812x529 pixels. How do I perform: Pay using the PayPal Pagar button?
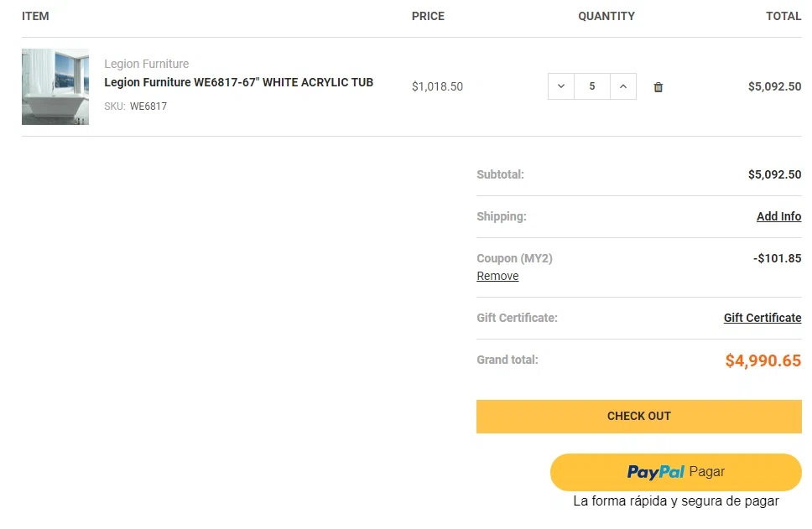pyautogui.click(x=676, y=472)
